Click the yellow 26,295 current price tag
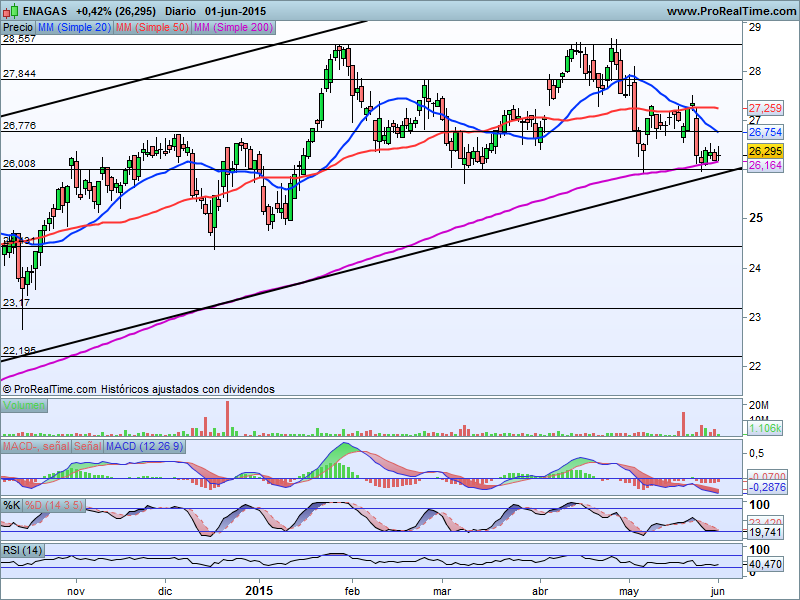Viewport: 800px width, 600px height. (765, 150)
